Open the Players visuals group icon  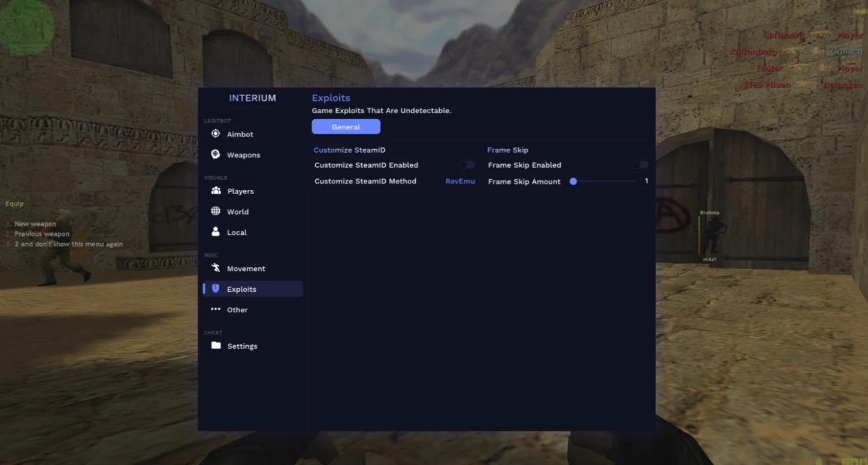tap(216, 191)
